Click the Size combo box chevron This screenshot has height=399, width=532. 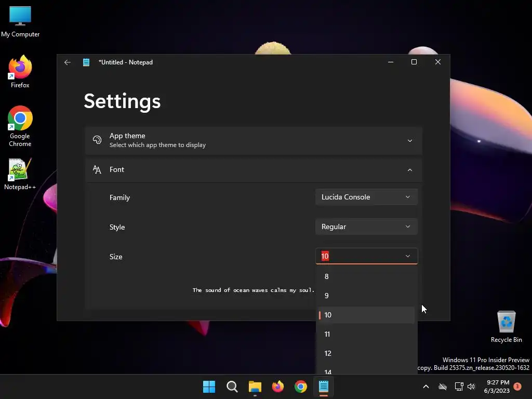click(408, 256)
